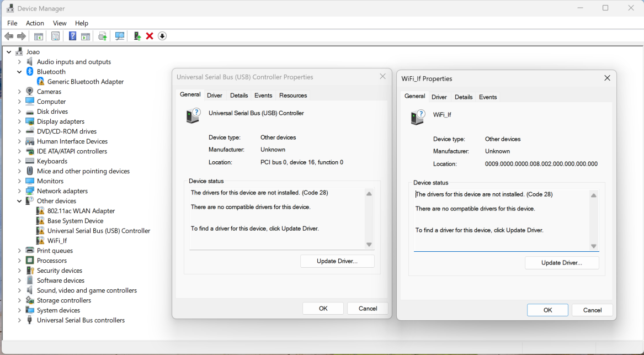
Task: Expand the Network adapters category
Action: [19, 191]
